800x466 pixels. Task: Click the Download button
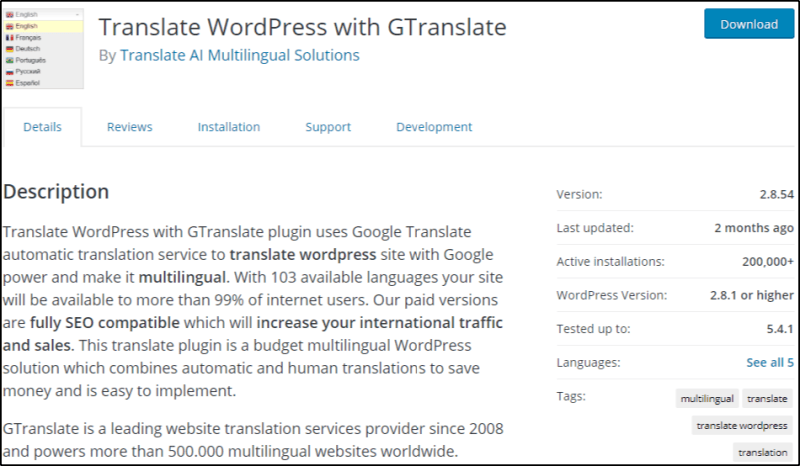[x=749, y=24]
